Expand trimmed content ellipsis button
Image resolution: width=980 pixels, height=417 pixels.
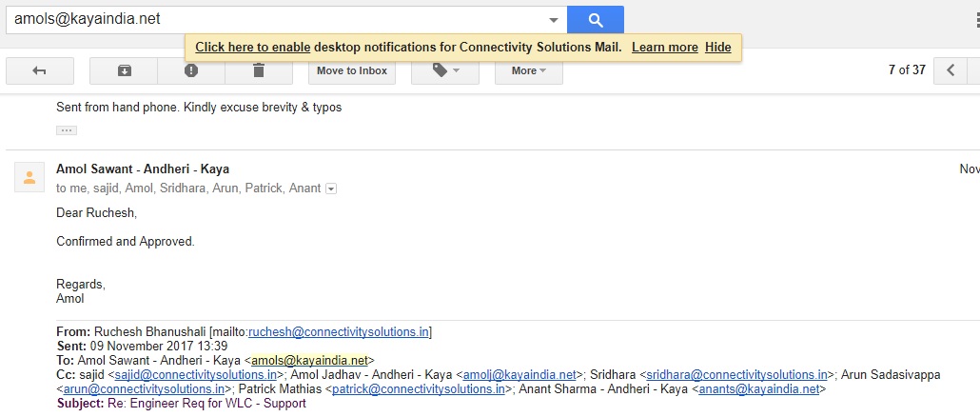point(66,129)
